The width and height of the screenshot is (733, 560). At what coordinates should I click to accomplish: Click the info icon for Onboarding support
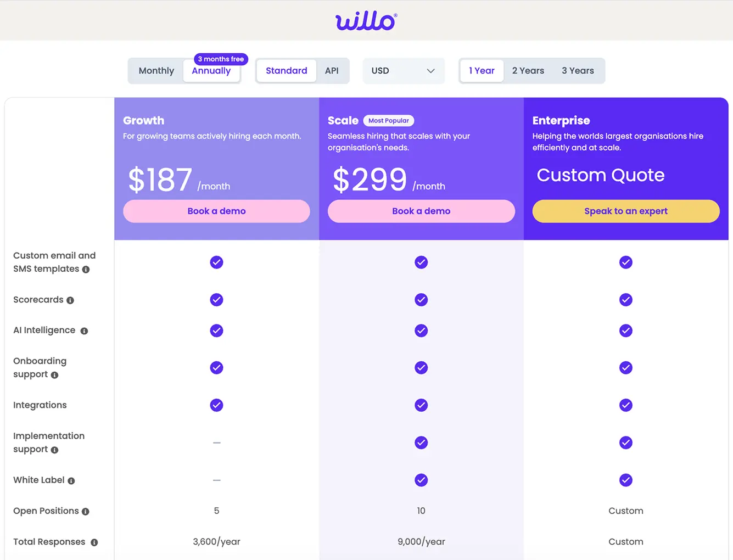tap(54, 375)
